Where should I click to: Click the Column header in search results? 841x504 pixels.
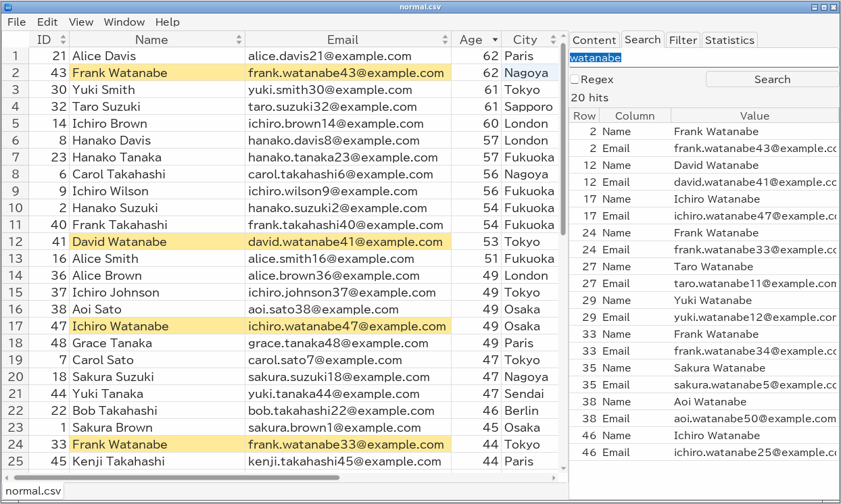click(x=635, y=116)
